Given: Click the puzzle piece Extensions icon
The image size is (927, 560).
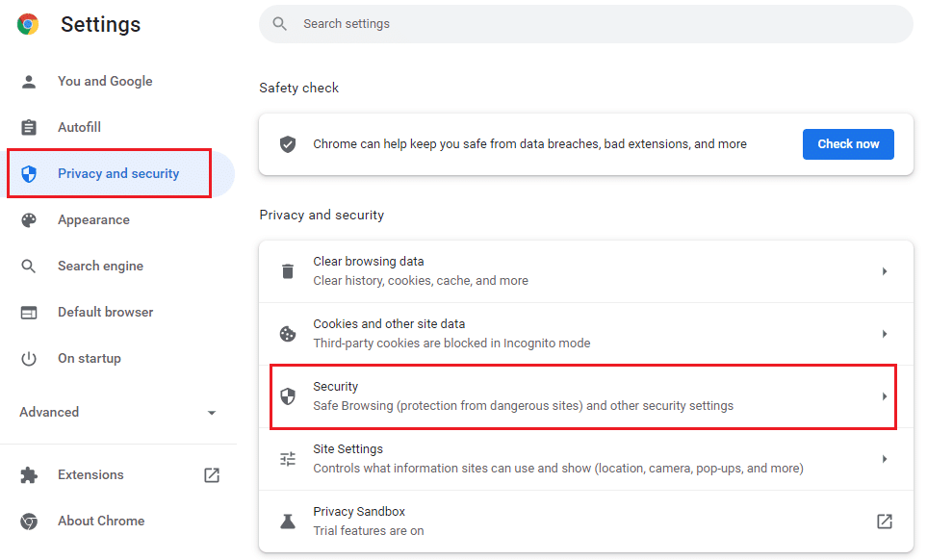Looking at the screenshot, I should coord(28,475).
